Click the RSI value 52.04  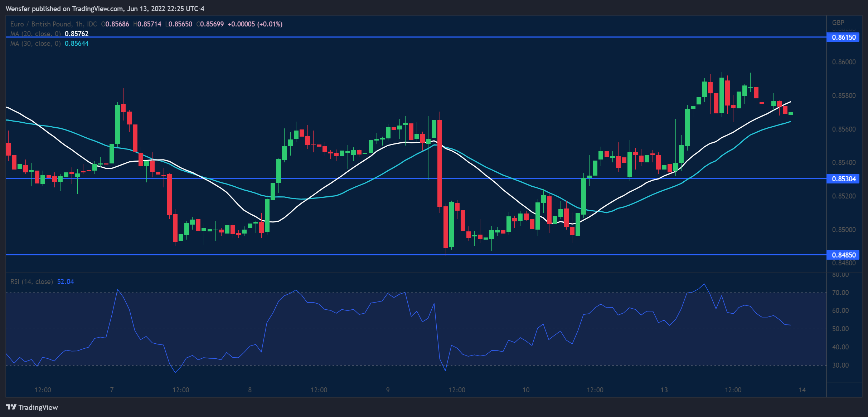pos(66,282)
